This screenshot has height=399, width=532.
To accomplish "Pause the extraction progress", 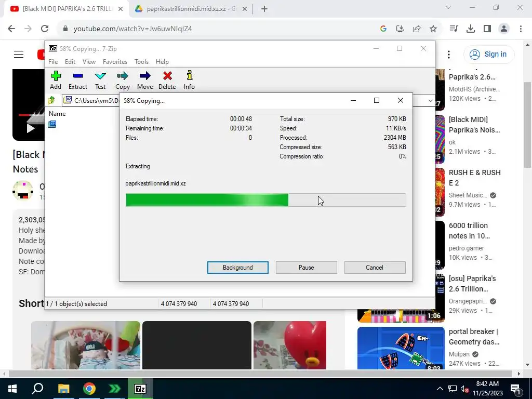I will pyautogui.click(x=306, y=268).
